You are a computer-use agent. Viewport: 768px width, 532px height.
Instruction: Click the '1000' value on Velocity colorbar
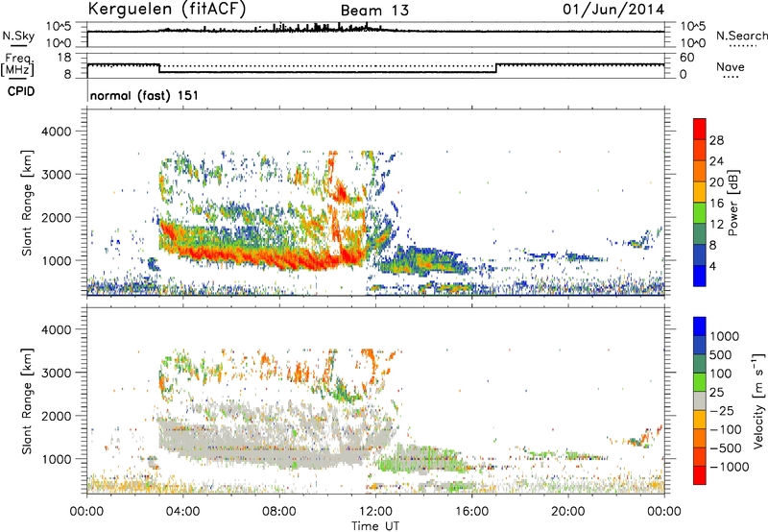pyautogui.click(x=724, y=336)
